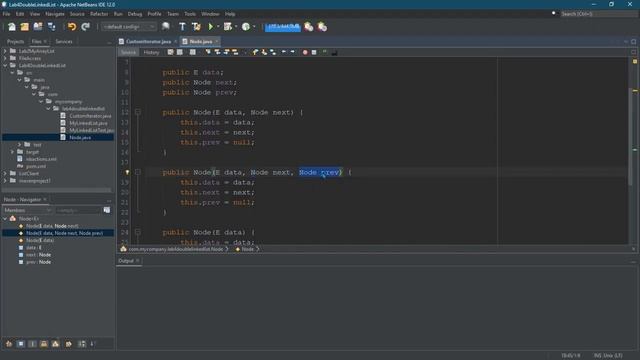Open the dropdown arrow next to Profile Project
Screen dimensions: 640x360
tap(254, 27)
